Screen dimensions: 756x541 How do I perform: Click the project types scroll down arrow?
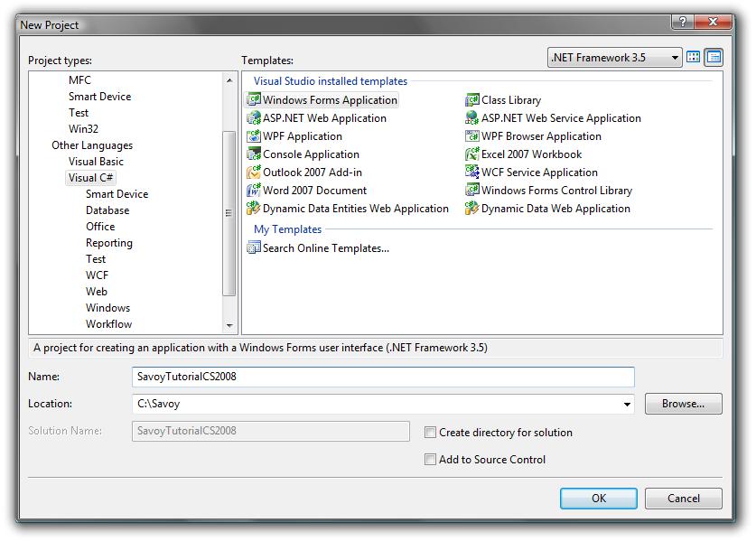pos(229,325)
